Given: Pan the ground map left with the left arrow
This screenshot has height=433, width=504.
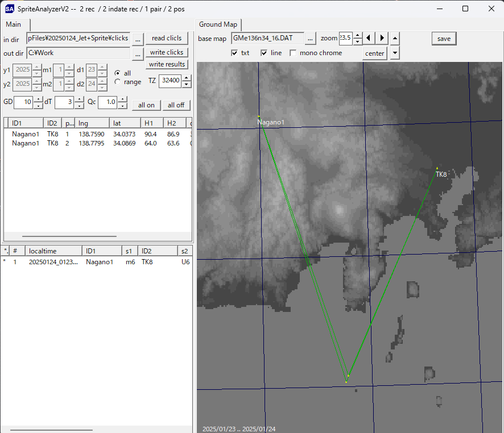Looking at the screenshot, I should coord(370,38).
